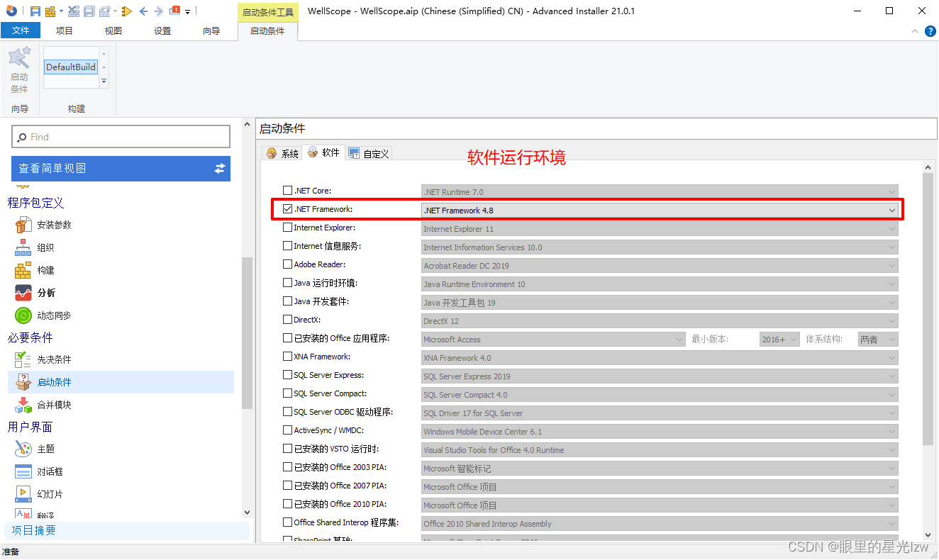Click the Advanced Installer application logo icon
The image size is (939, 560).
pos(11,11)
